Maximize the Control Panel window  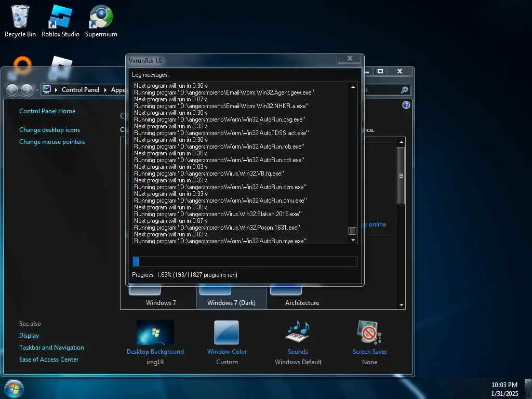[380, 71]
